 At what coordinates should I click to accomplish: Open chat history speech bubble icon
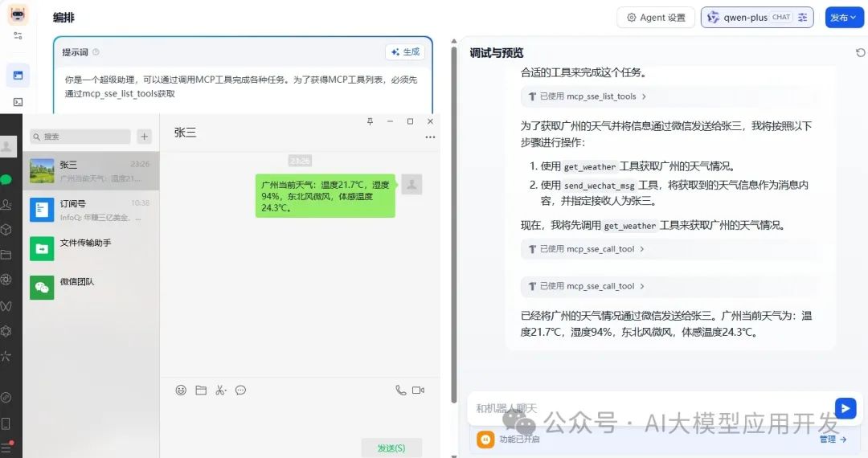[x=240, y=390]
